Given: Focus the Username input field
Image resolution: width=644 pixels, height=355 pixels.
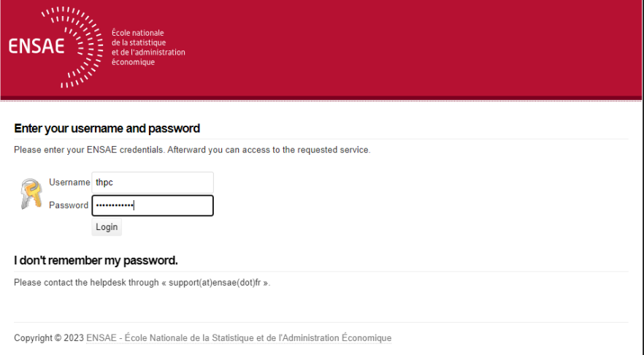Looking at the screenshot, I should [x=152, y=183].
